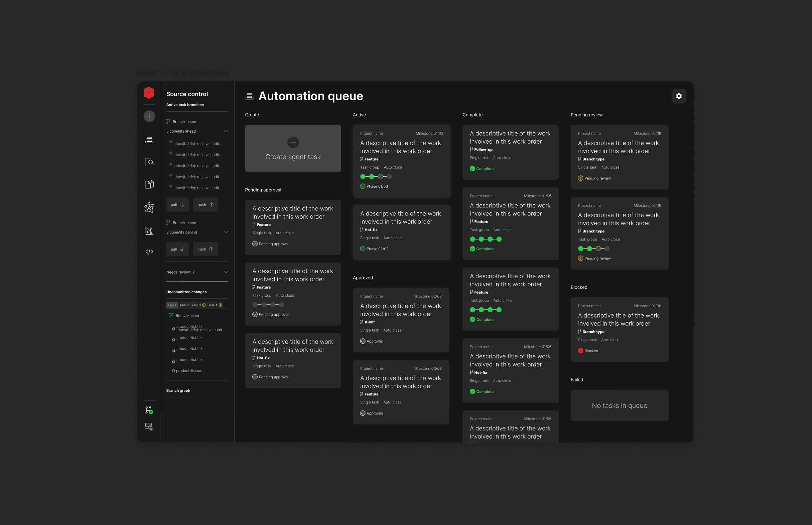Open the settings gear
This screenshot has width=812, height=525.
pyautogui.click(x=679, y=96)
